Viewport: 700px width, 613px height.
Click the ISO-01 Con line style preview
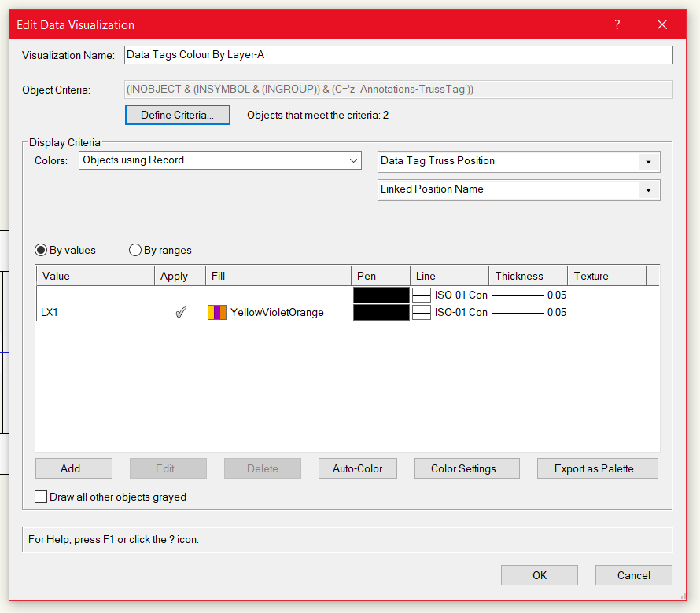point(422,295)
